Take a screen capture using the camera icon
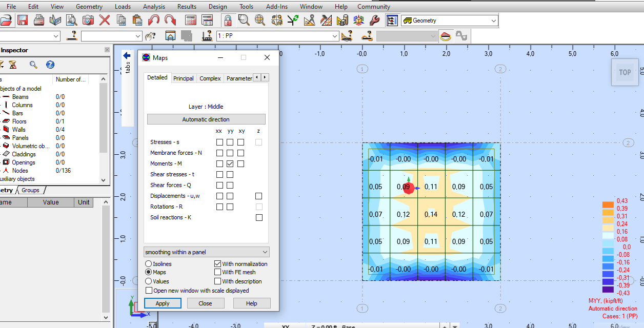Image resolution: width=644 pixels, height=328 pixels. [x=88, y=20]
